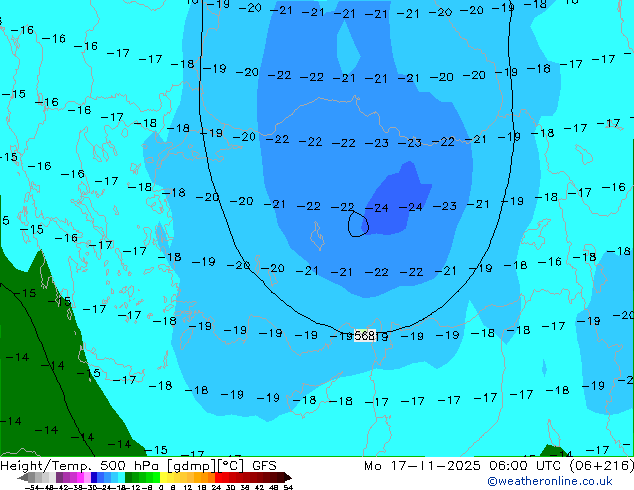Click the small closed contour loop near -24
Image resolution: width=634 pixels, height=490 pixels.
click(x=358, y=224)
